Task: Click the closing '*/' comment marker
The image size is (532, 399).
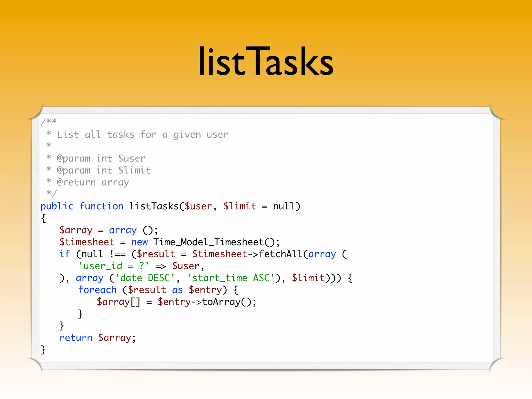Action: point(51,194)
